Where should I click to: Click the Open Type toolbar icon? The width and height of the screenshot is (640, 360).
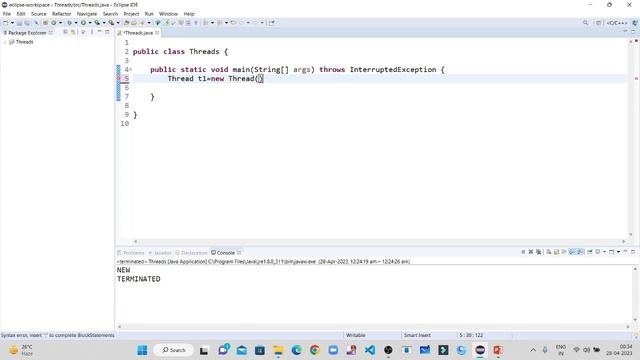[127, 23]
